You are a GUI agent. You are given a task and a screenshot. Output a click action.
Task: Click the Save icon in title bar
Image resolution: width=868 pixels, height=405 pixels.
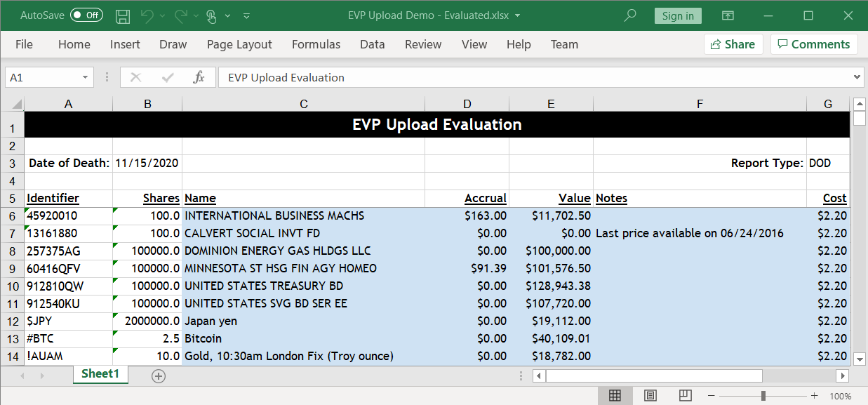pyautogui.click(x=122, y=15)
